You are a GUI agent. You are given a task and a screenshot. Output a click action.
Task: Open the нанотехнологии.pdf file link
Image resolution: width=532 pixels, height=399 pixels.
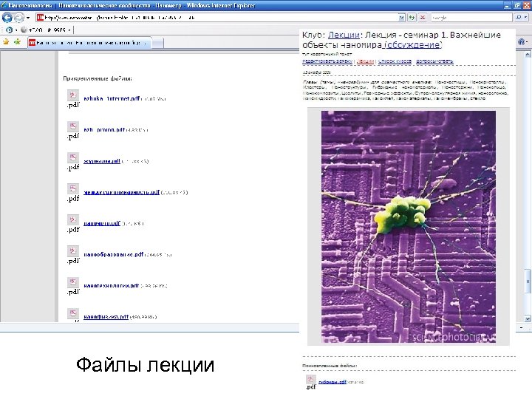point(112,286)
